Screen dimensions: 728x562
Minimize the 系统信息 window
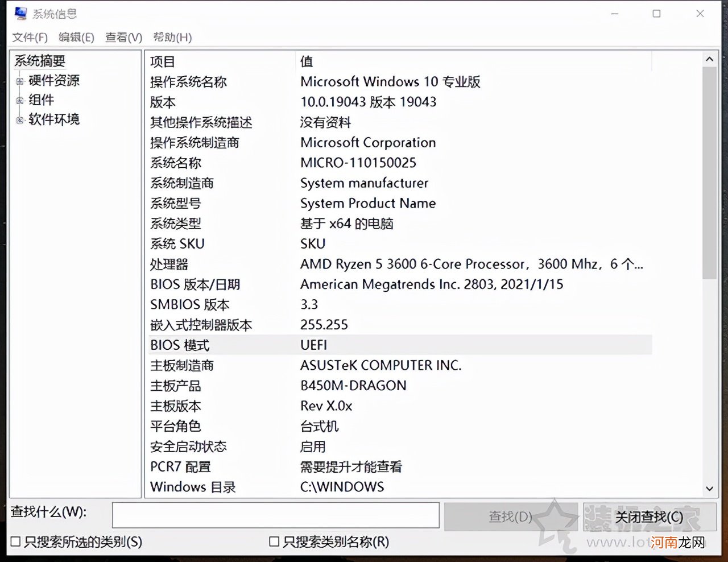tap(615, 14)
